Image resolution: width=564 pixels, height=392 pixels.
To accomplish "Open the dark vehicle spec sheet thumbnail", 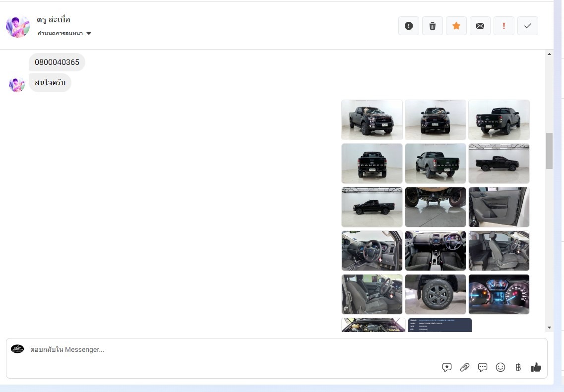I will (439, 325).
